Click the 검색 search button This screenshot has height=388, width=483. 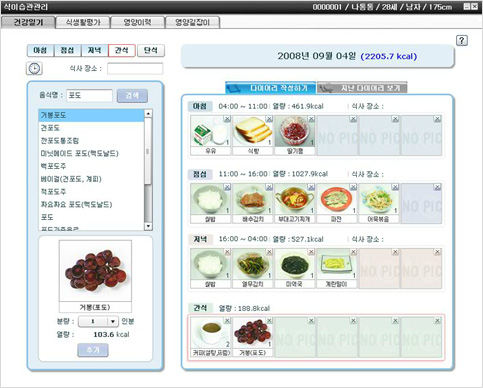point(132,96)
